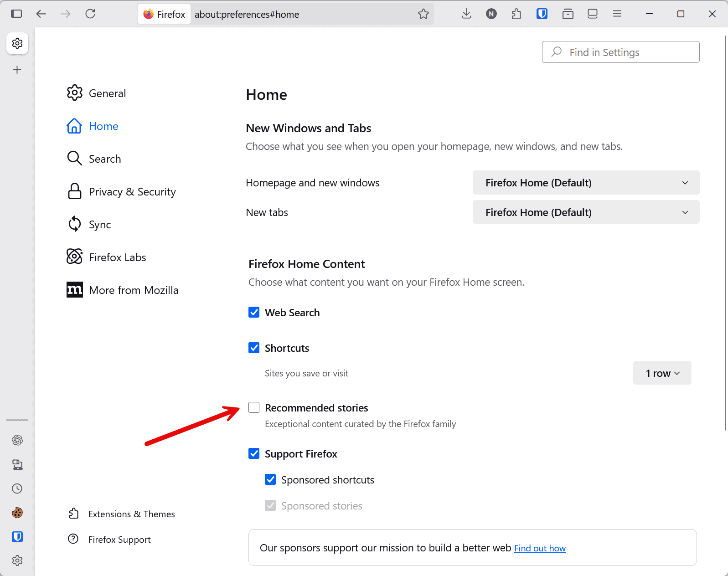728x576 pixels.
Task: Switch to the Firefox Labs section
Action: 117,257
